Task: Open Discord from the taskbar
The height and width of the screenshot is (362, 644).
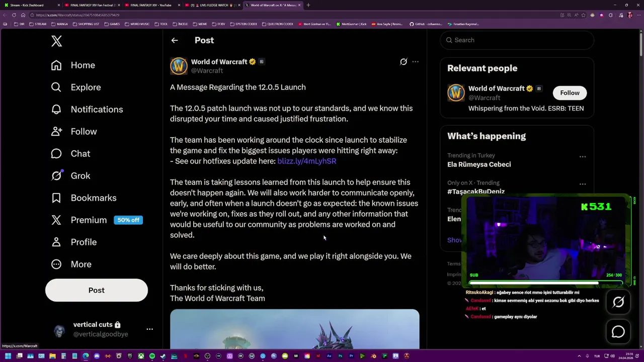Action: (x=97, y=356)
